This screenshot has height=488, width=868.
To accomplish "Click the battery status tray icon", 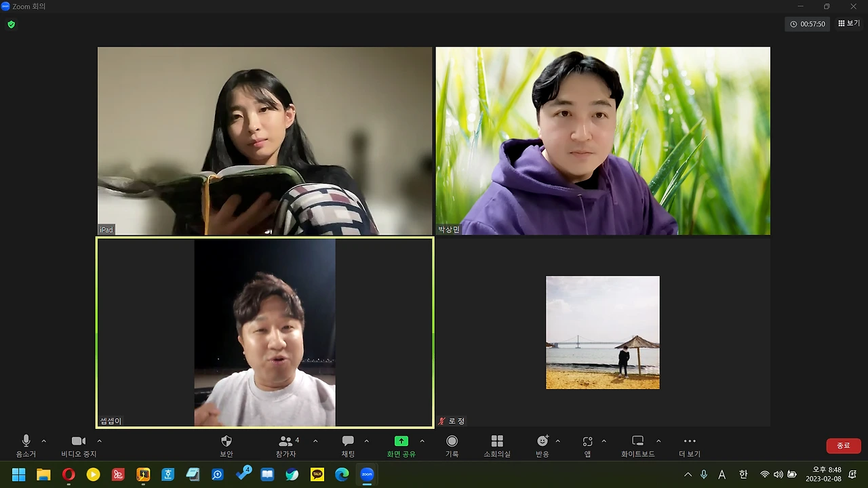I will point(791,474).
